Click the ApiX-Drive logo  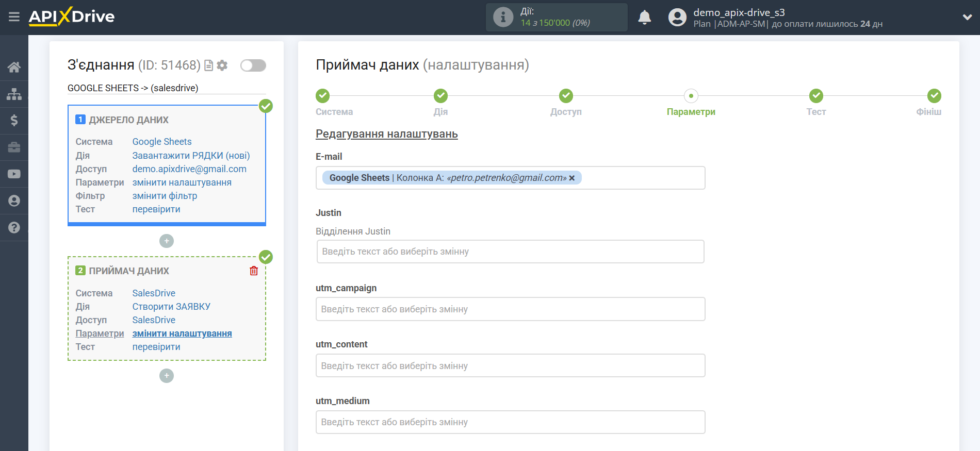pos(72,16)
